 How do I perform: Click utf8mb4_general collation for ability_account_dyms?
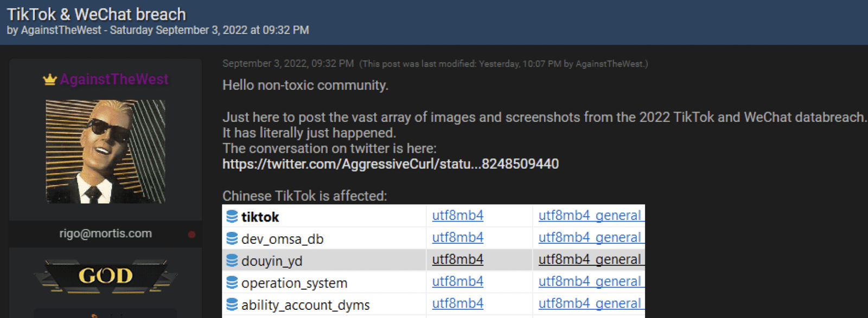(x=590, y=304)
